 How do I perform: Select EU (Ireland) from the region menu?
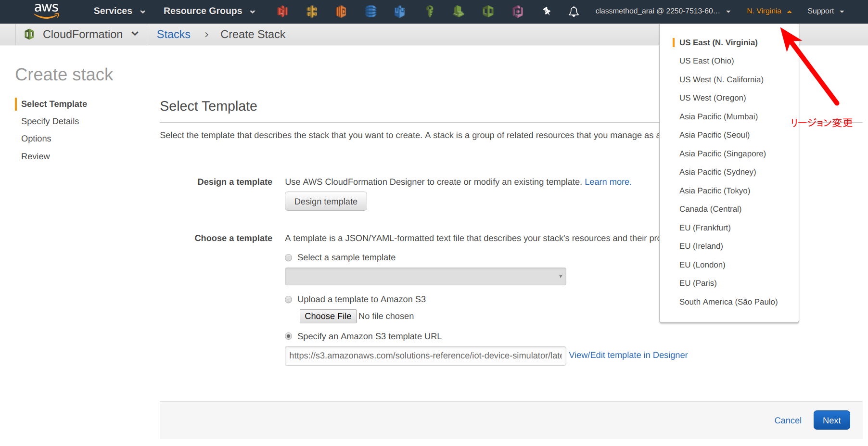(x=701, y=246)
